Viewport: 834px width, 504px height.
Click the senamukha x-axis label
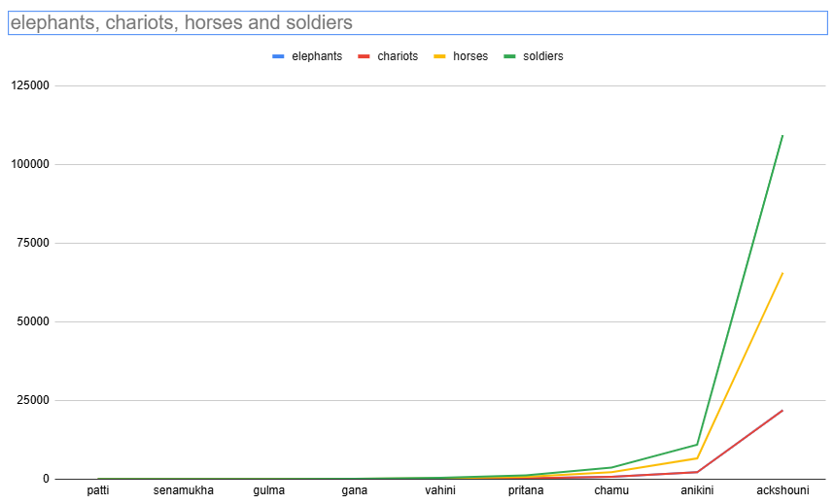coord(184,490)
